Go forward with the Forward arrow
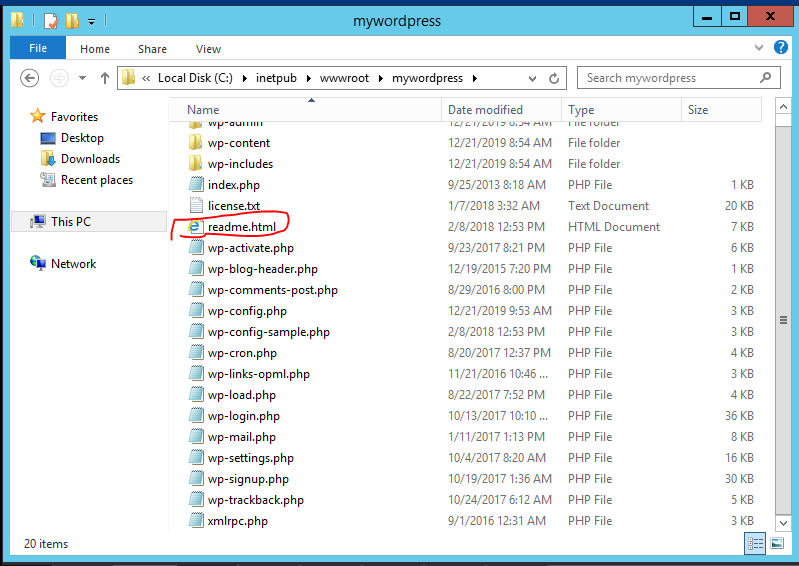Screen dimensions: 799x566 point(59,78)
